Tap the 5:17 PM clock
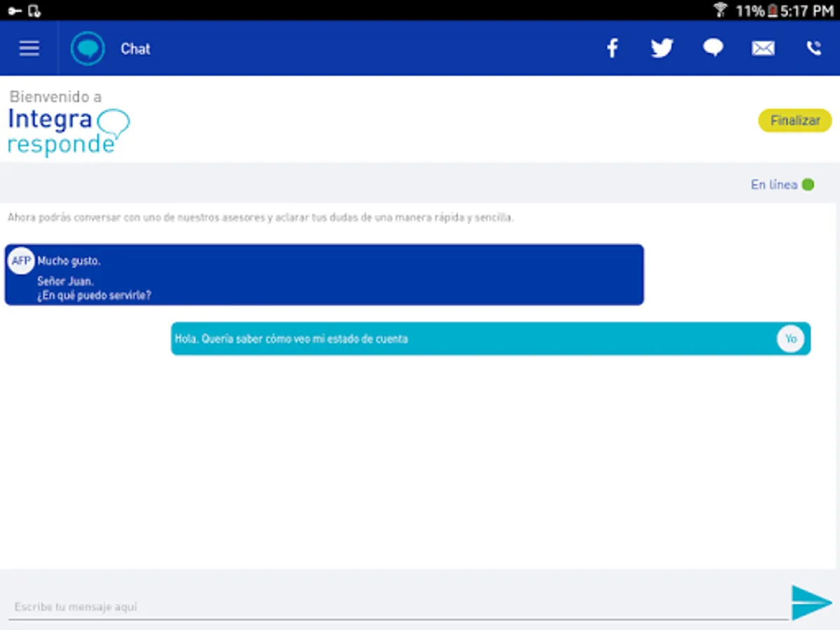Screen dimensions: 840x630 pos(806,10)
